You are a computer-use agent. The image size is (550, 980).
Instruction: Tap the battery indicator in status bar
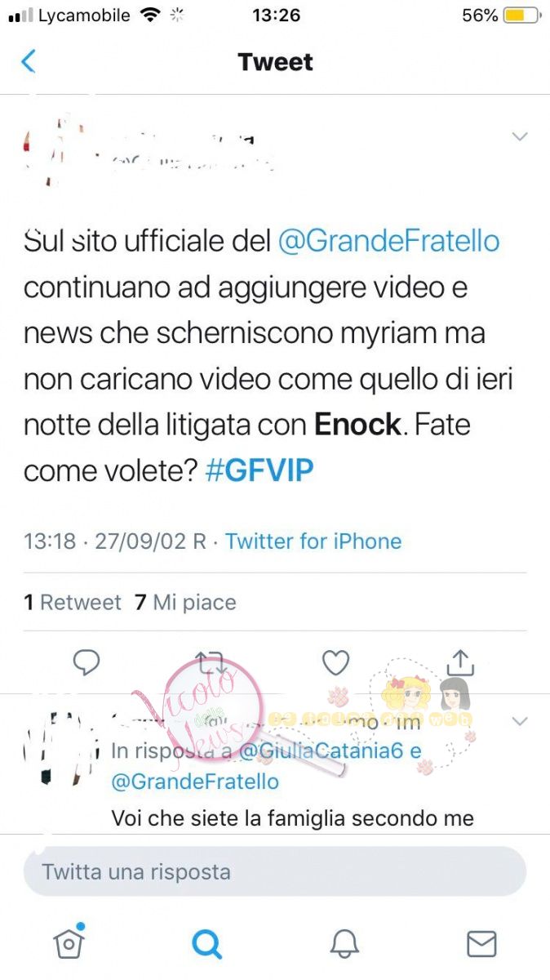(521, 16)
